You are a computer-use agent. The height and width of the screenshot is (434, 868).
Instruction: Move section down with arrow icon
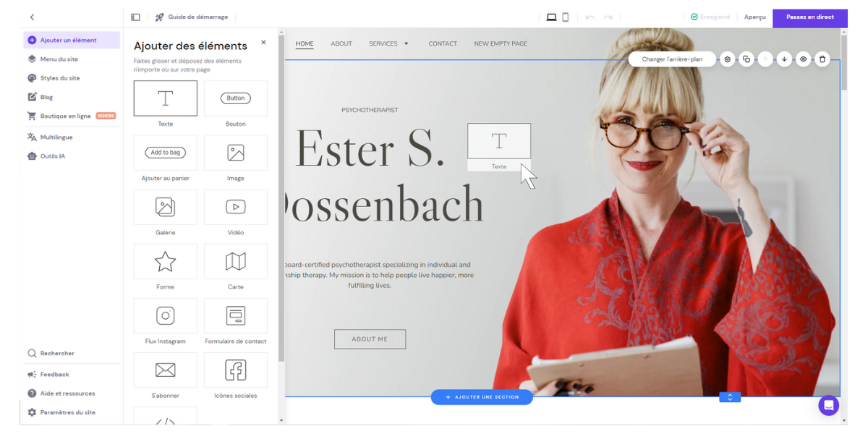pos(784,59)
